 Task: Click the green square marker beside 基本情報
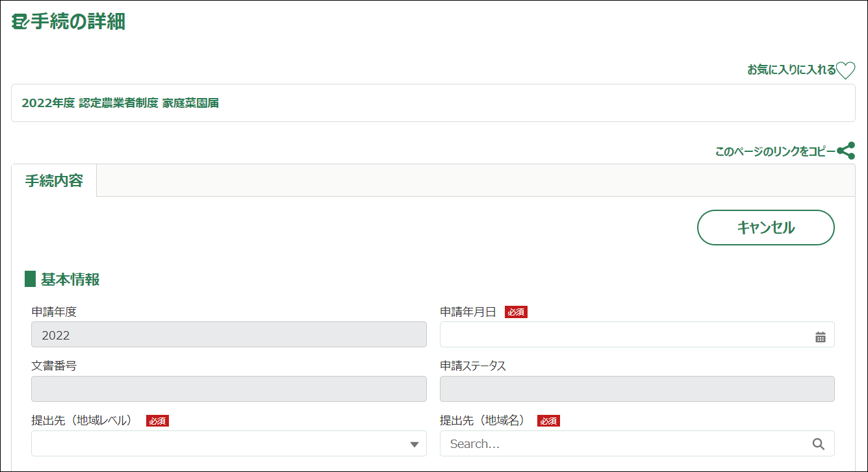coord(30,280)
